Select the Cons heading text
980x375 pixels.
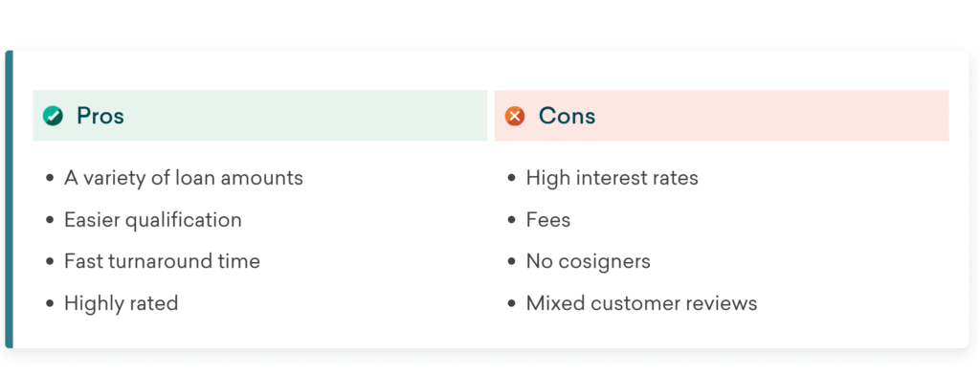[x=567, y=116]
